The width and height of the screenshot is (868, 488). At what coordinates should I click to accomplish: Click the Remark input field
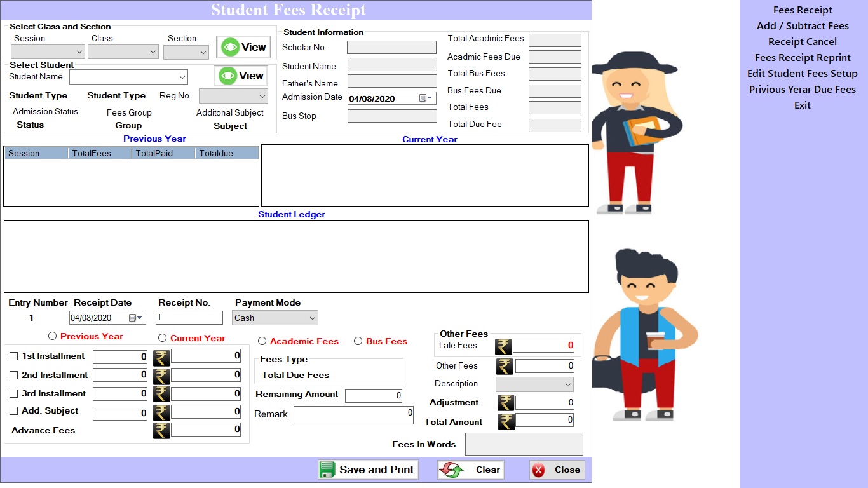tap(353, 415)
